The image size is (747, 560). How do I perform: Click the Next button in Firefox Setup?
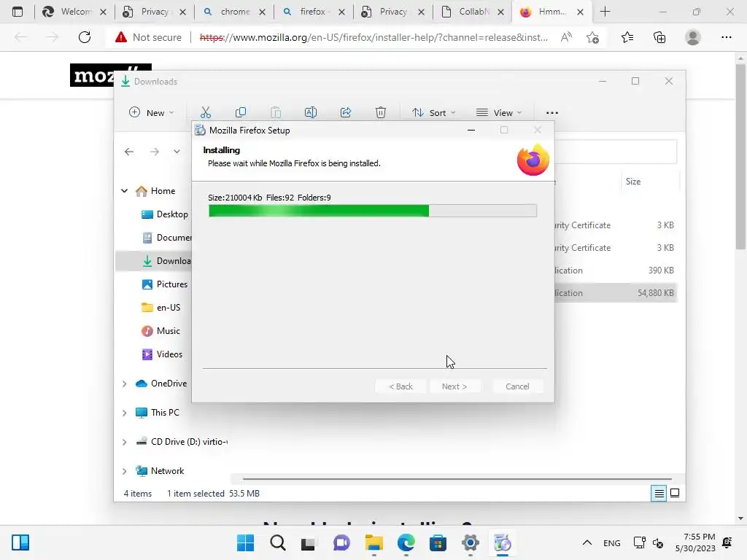454,386
